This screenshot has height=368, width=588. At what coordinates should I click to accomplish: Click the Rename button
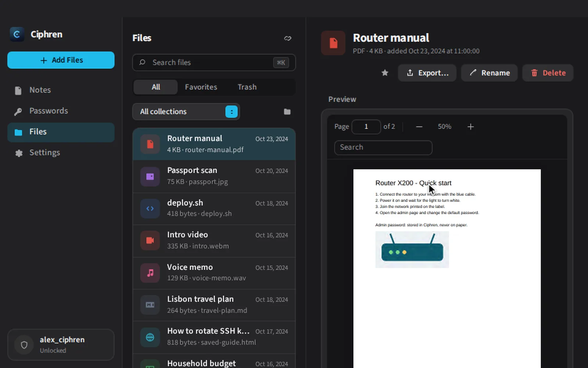pyautogui.click(x=489, y=73)
